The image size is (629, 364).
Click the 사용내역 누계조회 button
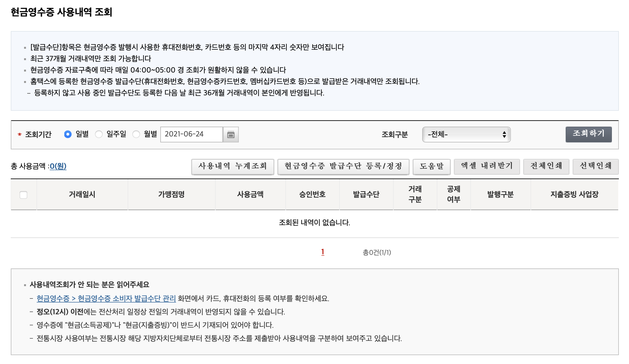pyautogui.click(x=232, y=166)
